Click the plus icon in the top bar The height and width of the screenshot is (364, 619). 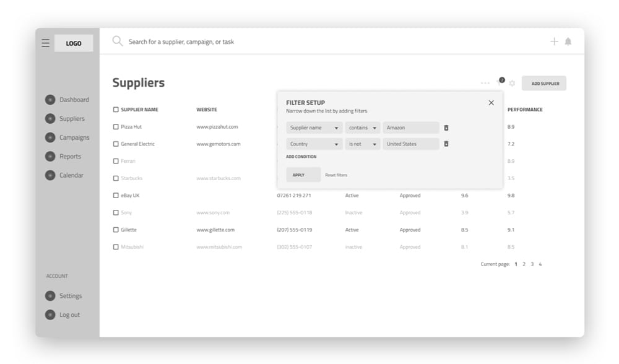click(554, 41)
